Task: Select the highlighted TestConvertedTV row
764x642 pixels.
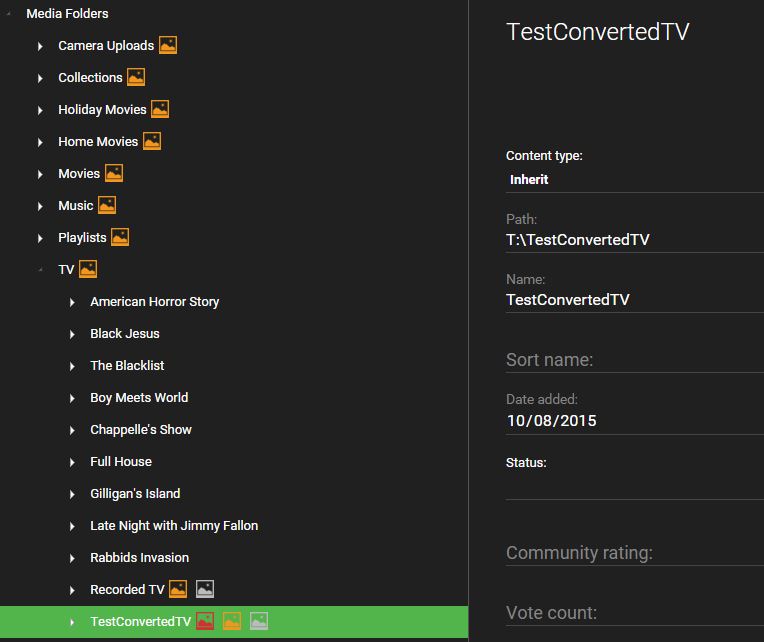Action: (x=234, y=622)
